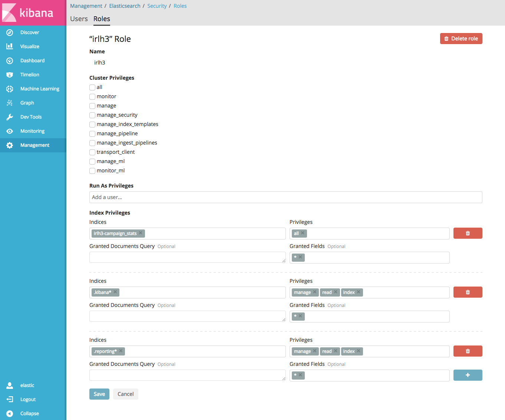Focus Granted Documents Query for .reporting* row

click(x=188, y=375)
